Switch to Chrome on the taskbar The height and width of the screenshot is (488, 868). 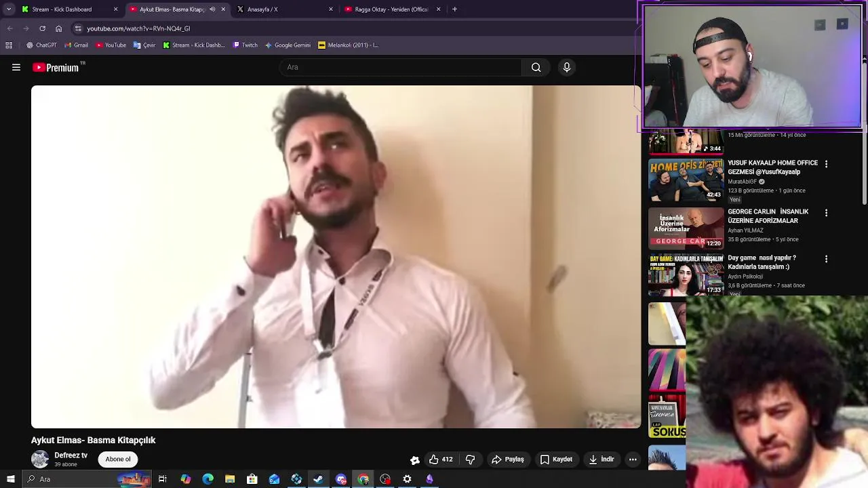click(363, 479)
